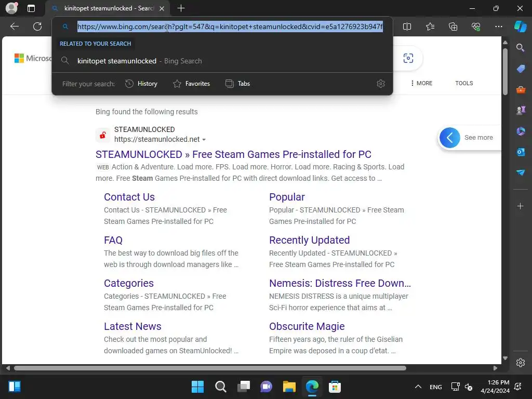Open sidebar Shopping tag icon
This screenshot has height=399, width=532.
click(521, 69)
